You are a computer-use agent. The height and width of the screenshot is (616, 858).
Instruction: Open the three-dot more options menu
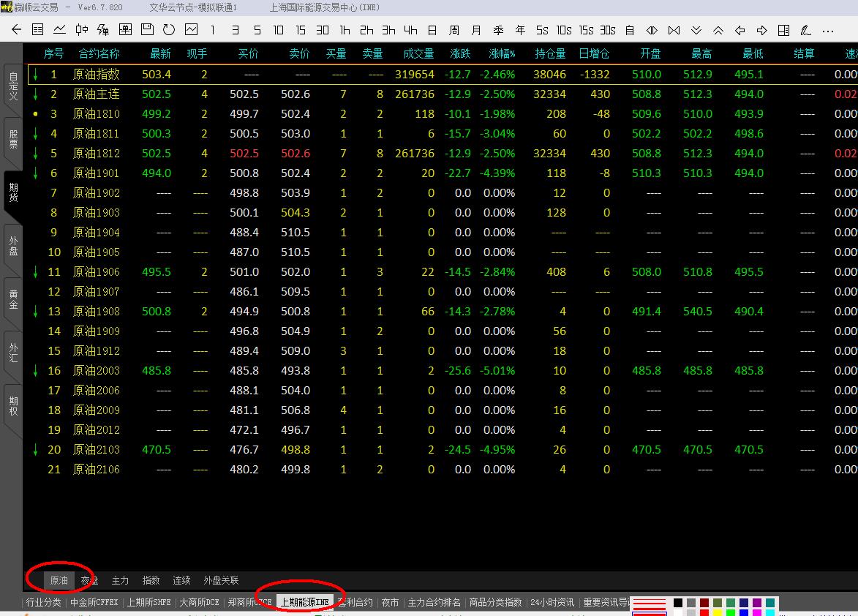pyautogui.click(x=828, y=30)
